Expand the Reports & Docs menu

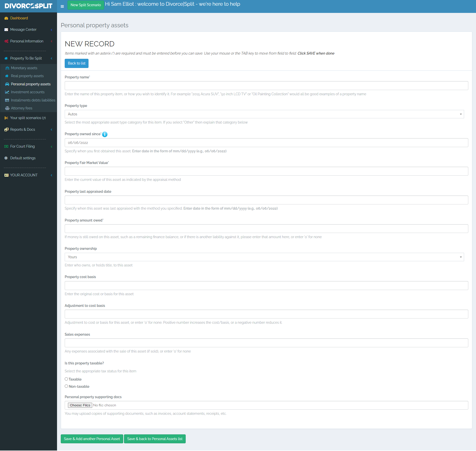coord(23,129)
